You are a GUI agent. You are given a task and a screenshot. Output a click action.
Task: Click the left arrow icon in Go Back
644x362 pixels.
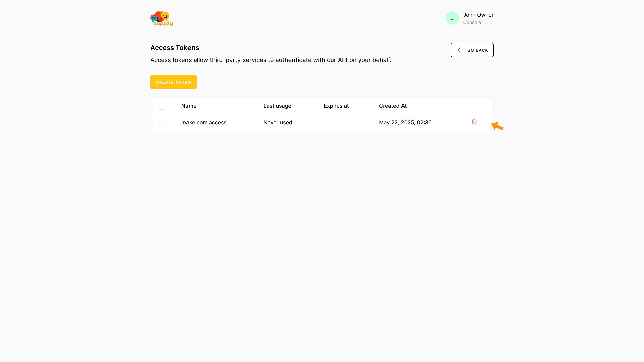coord(460,50)
